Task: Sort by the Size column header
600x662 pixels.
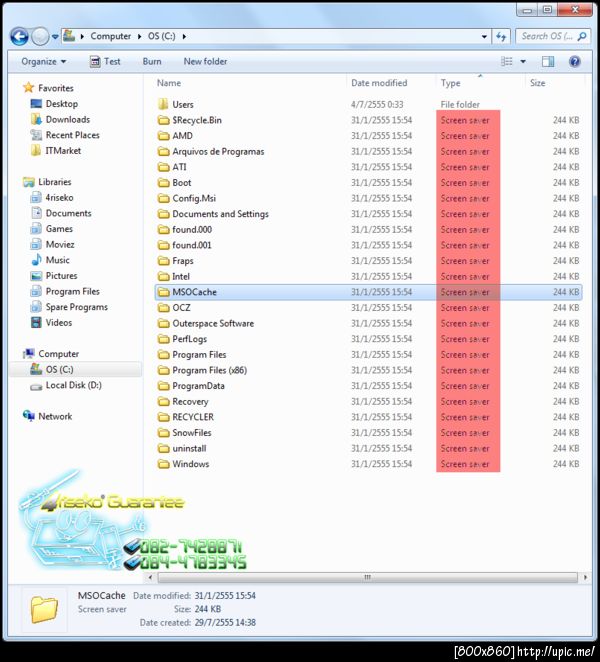Action: pyautogui.click(x=538, y=83)
